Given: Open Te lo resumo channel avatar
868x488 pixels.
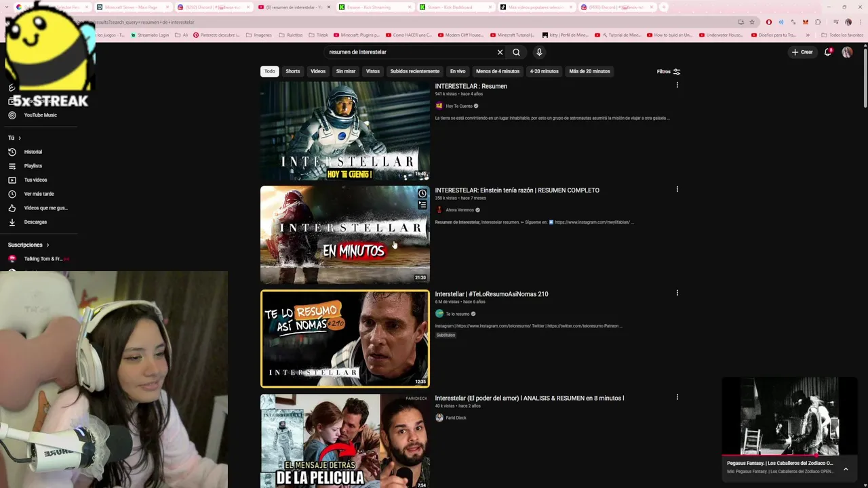Looking at the screenshot, I should coord(439,314).
